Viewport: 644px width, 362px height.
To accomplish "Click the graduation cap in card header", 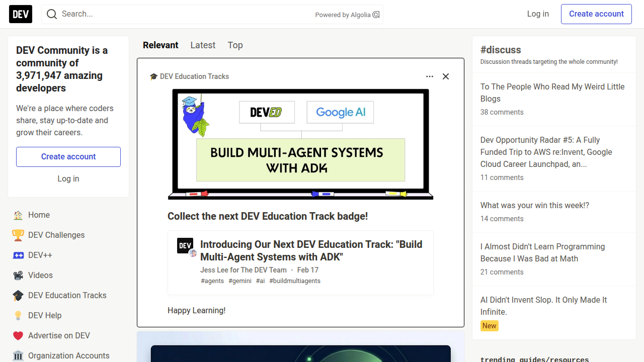I will point(153,76).
